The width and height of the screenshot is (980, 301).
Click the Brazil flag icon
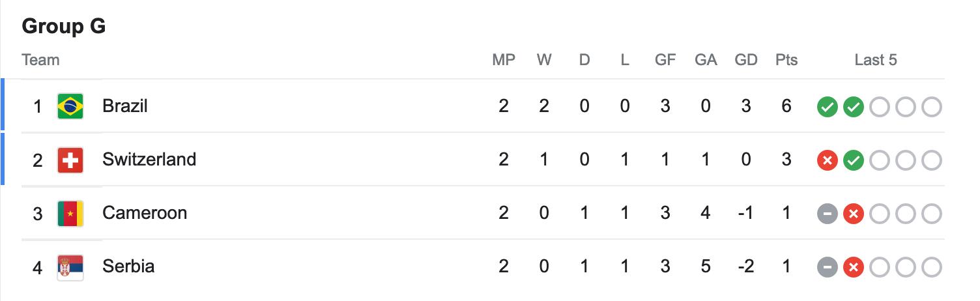pyautogui.click(x=70, y=106)
